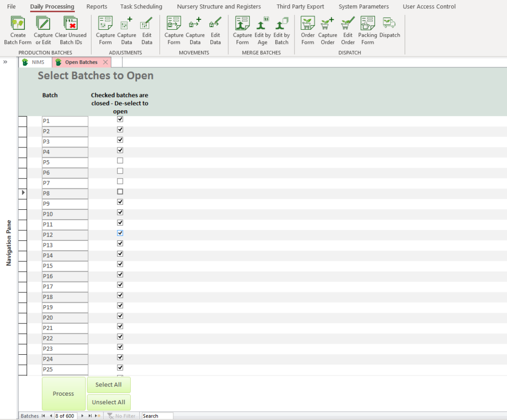Jump to first record in Batches navigator
Image resolution: width=507 pixels, height=420 pixels.
click(43, 416)
